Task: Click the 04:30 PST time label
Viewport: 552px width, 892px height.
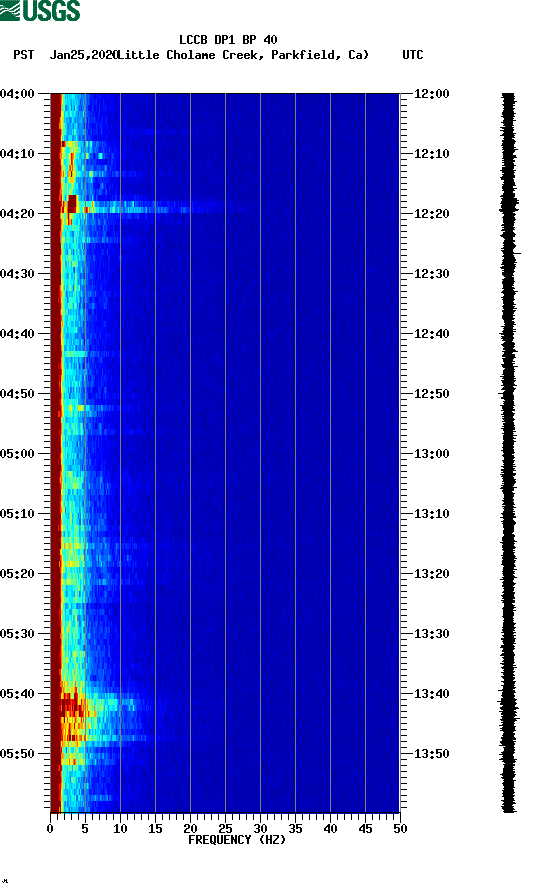Action: point(18,274)
